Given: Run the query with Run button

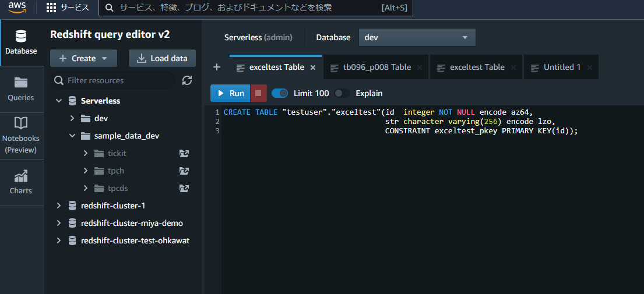Looking at the screenshot, I should coord(230,93).
